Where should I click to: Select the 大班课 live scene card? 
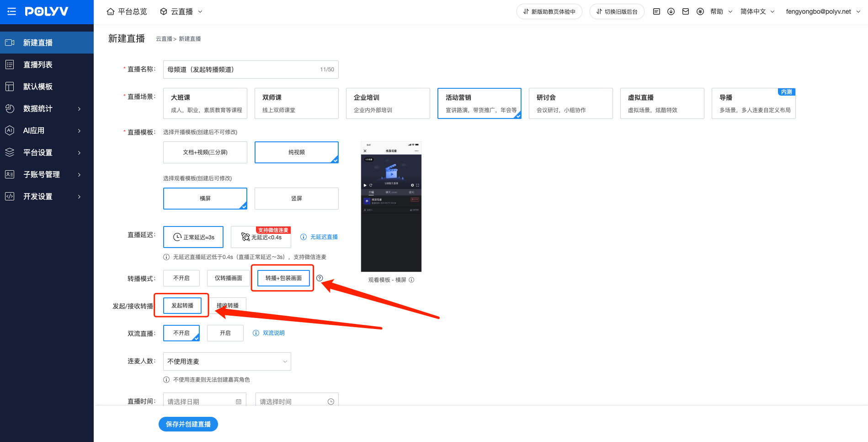pos(205,103)
